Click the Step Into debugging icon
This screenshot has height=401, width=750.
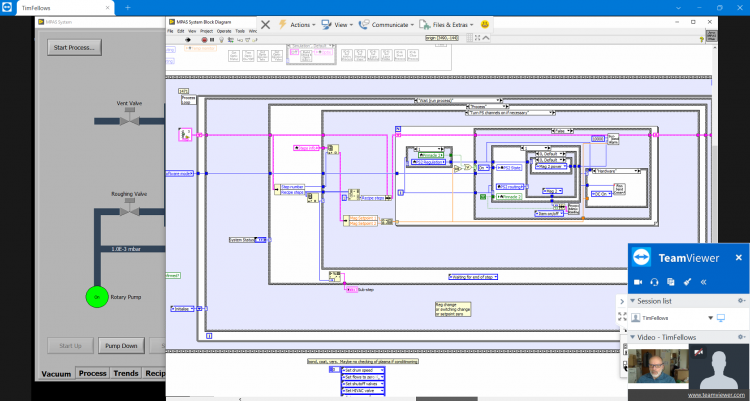coord(240,40)
